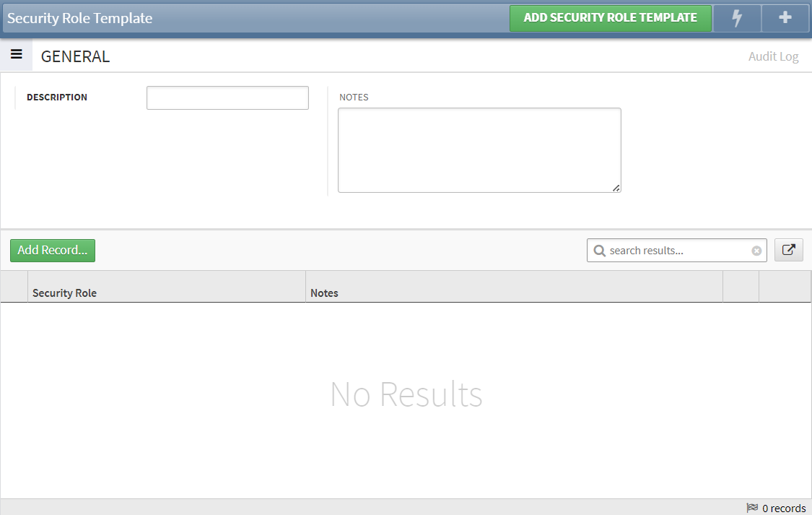Click inside the NOTES text area
The width and height of the screenshot is (812, 515).
479,150
